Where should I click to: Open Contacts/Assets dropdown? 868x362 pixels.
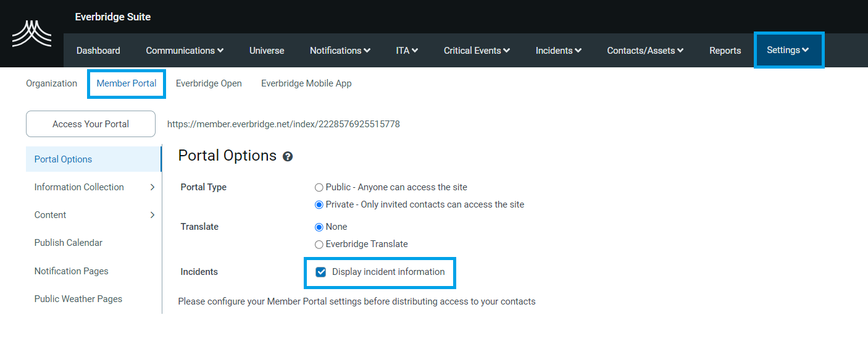645,51
